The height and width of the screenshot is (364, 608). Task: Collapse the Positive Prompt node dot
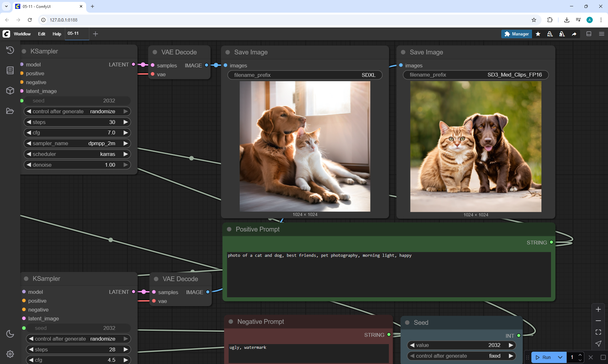click(229, 229)
